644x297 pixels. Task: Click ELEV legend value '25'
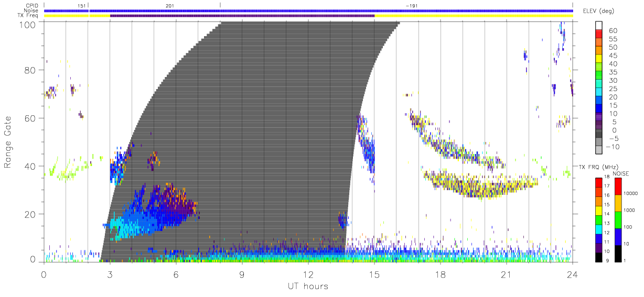pyautogui.click(x=613, y=89)
